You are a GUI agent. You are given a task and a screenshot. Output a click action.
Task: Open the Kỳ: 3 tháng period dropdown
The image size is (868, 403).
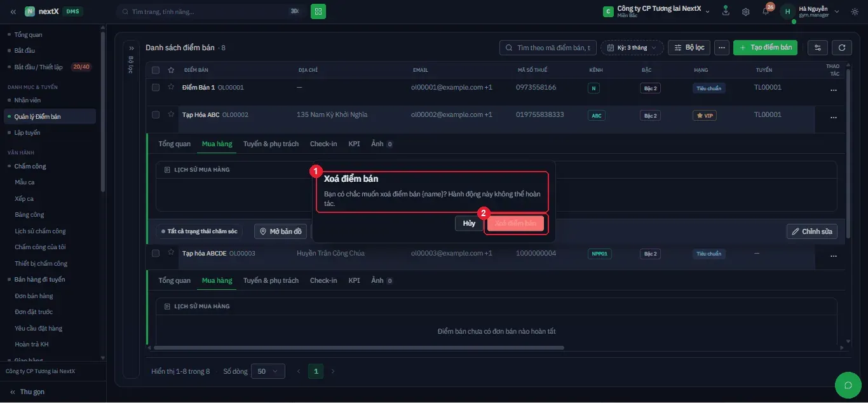point(632,48)
